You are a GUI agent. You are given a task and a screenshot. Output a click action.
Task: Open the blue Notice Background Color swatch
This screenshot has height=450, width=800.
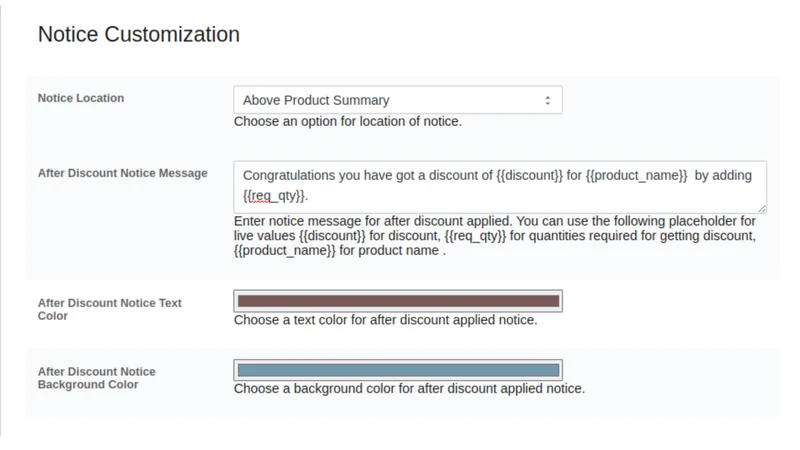398,370
